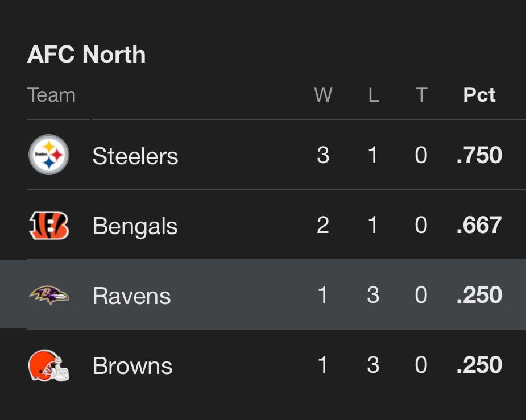Sort standings by the L column

click(372, 95)
